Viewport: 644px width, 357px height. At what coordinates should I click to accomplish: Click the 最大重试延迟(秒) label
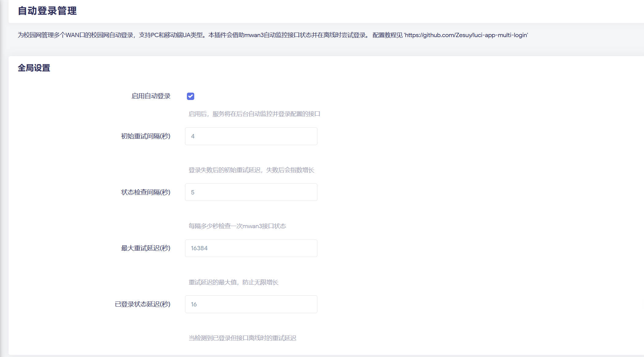tap(146, 248)
